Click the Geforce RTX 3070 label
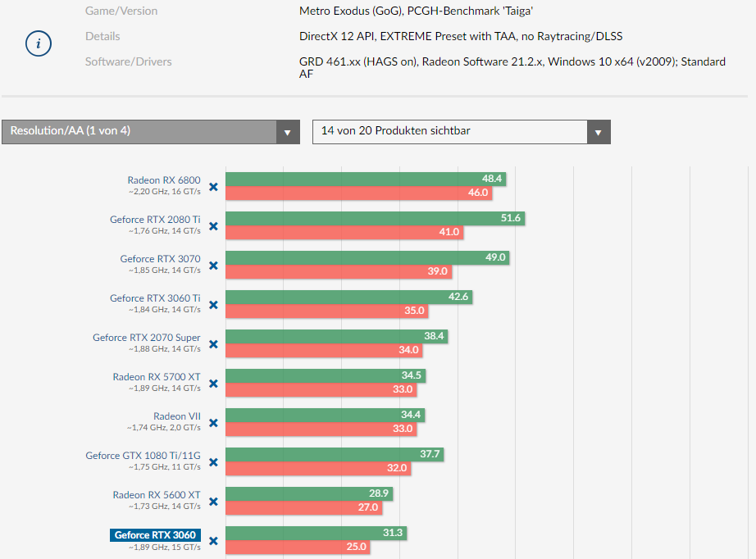The image size is (756, 559). coord(160,259)
